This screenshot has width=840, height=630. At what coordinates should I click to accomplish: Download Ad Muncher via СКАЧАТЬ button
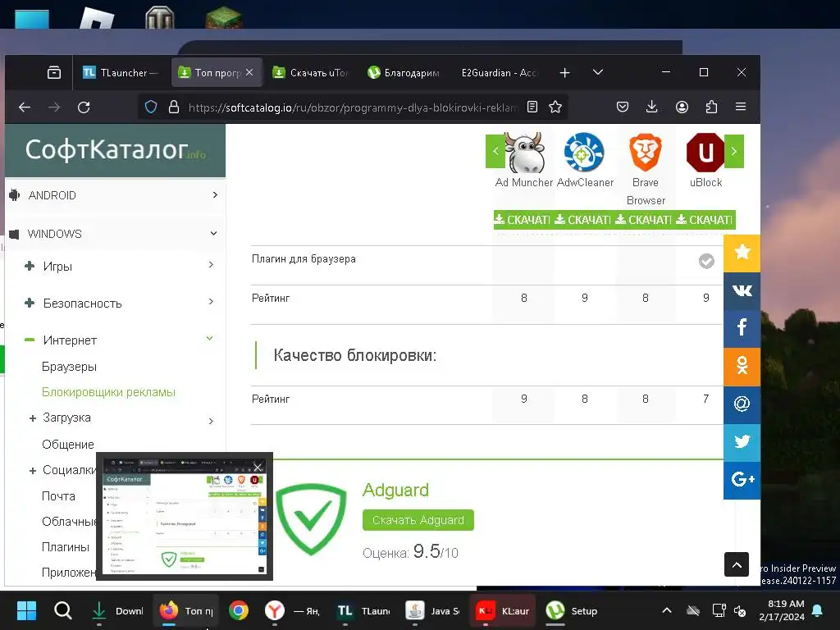pos(523,220)
